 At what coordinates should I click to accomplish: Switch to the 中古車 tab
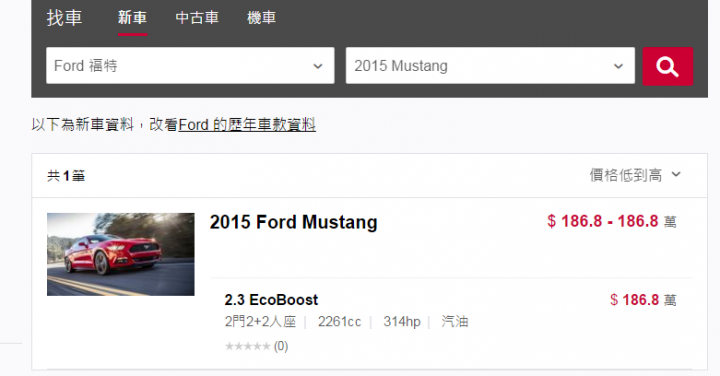[x=197, y=18]
